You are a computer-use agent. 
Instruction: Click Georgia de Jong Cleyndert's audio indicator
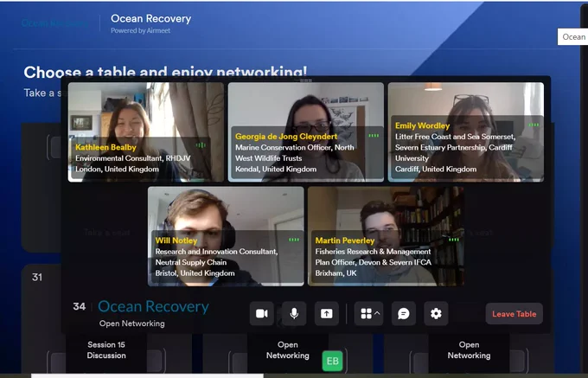(374, 136)
